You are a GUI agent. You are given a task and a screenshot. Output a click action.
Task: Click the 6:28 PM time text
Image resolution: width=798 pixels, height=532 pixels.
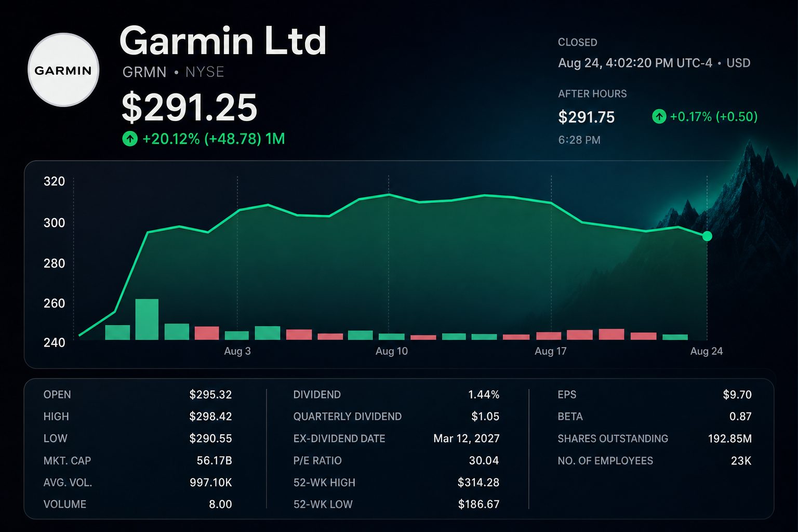click(x=579, y=140)
